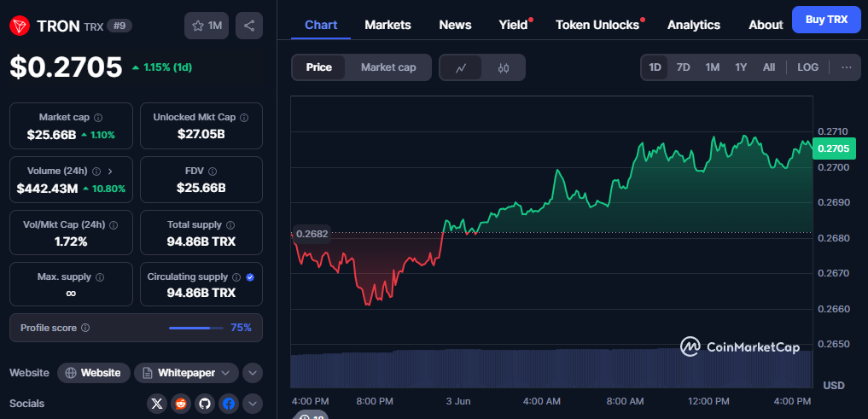Screen dimensions: 868x419
Task: Click info icon next to Max. supply
Action: click(100, 276)
